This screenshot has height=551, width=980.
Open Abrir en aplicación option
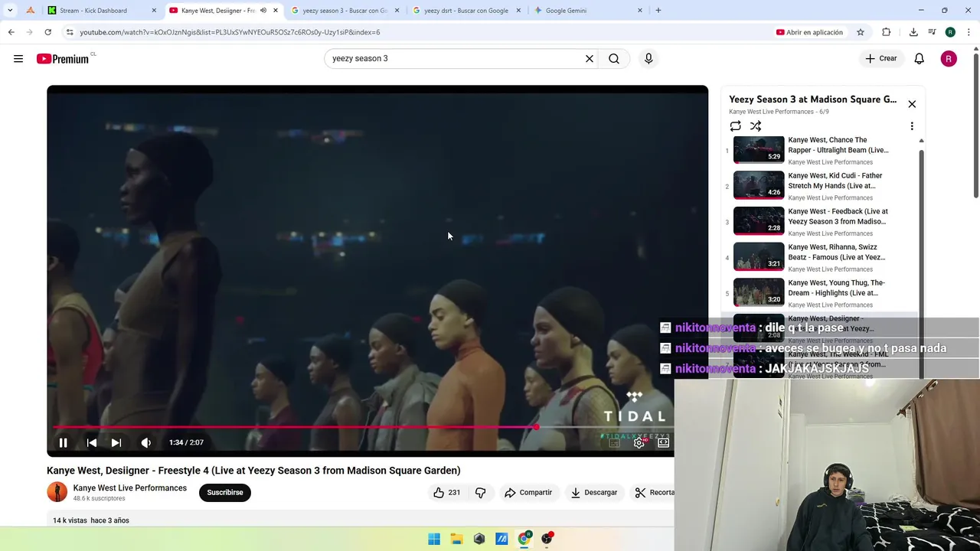click(x=809, y=32)
